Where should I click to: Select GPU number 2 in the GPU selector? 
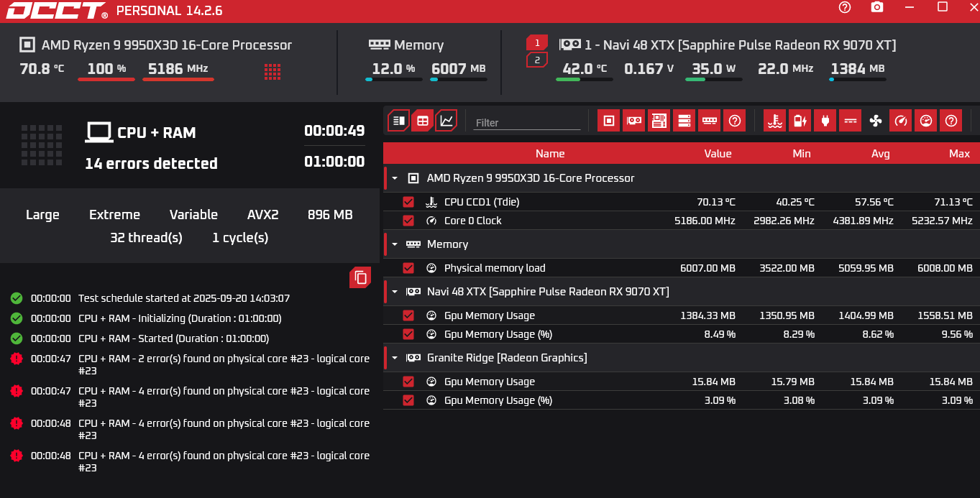[537, 60]
